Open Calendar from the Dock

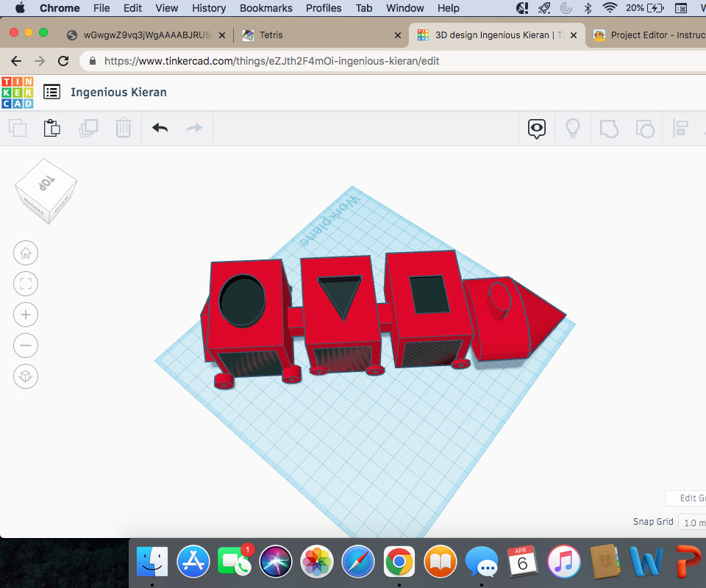click(522, 562)
